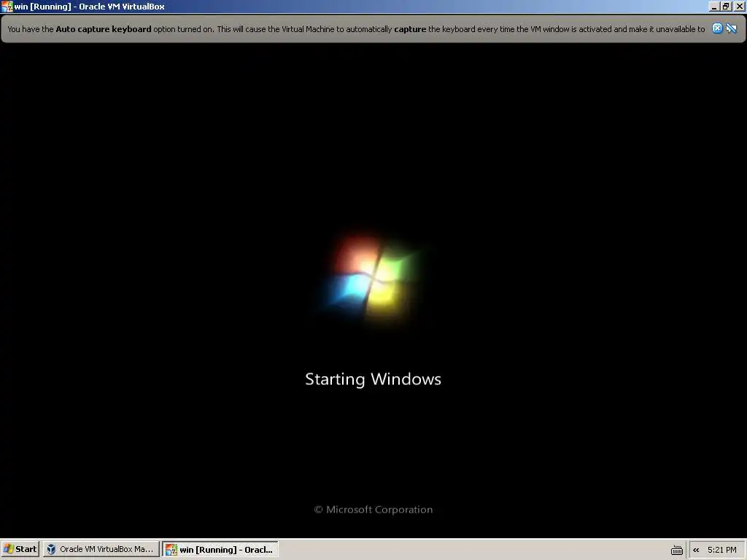
Task: Click the don't-show-again notification icon
Action: [732, 28]
